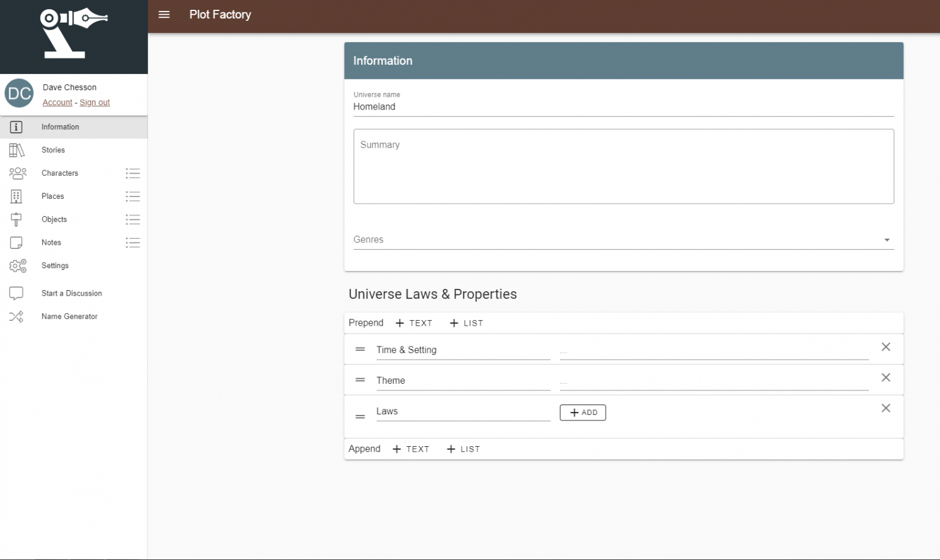
Task: Click the list icon beside Places
Action: 133,196
